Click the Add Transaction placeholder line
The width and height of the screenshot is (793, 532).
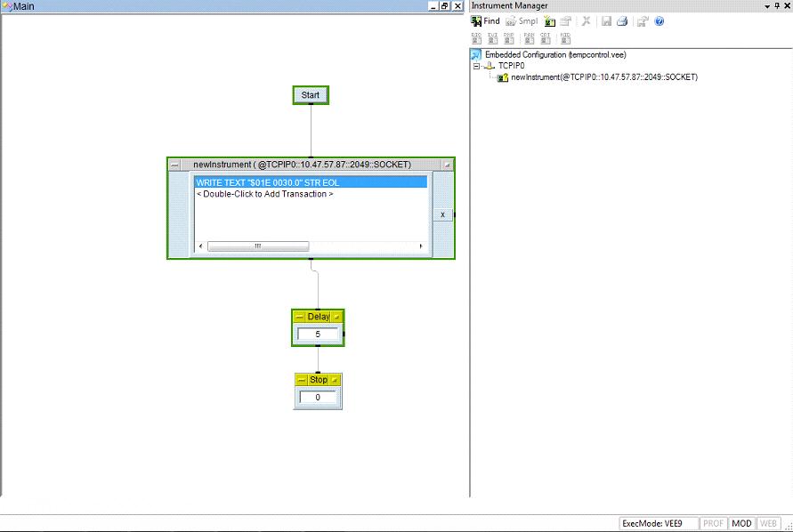click(265, 194)
